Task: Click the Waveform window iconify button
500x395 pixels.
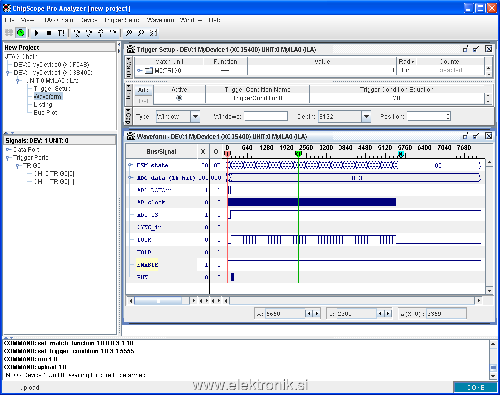Action: click(465, 136)
